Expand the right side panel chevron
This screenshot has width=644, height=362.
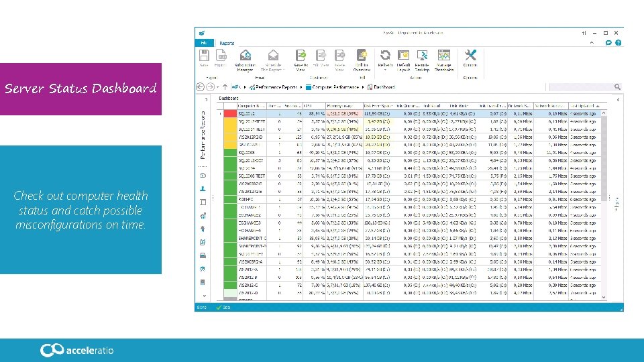(618, 99)
